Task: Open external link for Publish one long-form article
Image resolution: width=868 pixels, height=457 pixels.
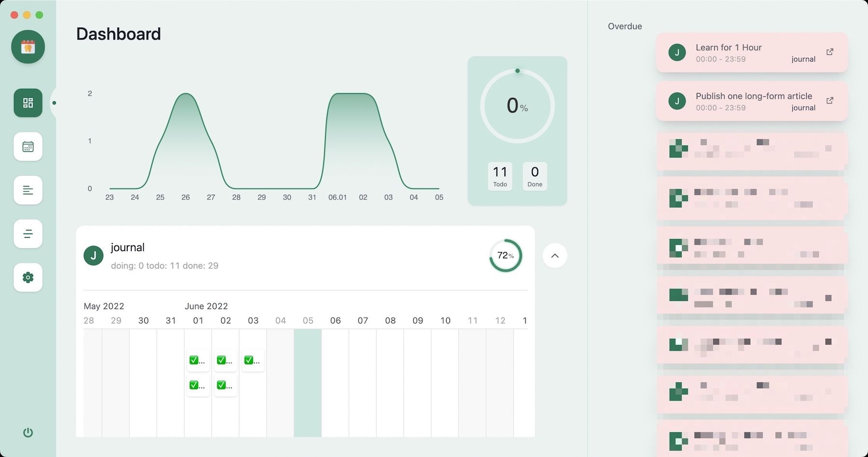Action: click(x=829, y=101)
